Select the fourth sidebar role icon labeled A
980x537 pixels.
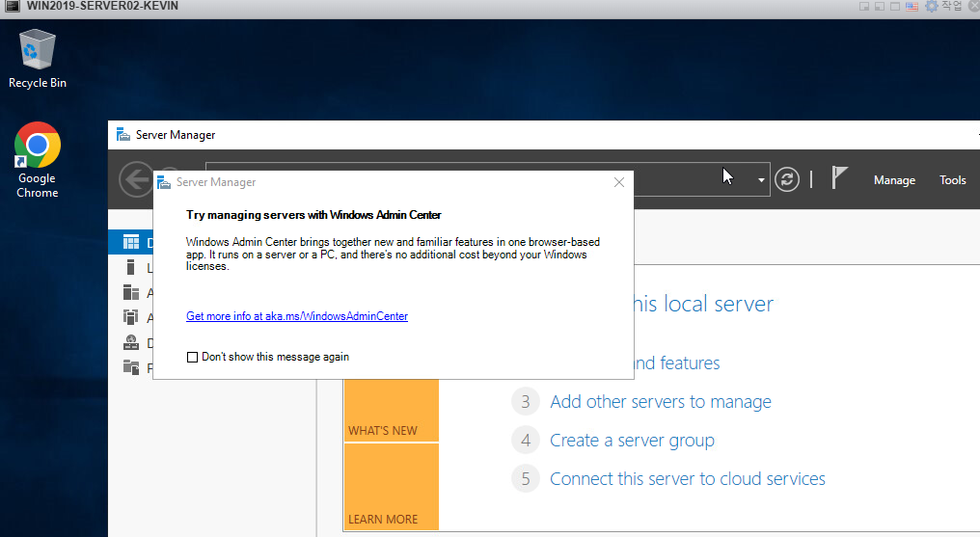tap(130, 317)
